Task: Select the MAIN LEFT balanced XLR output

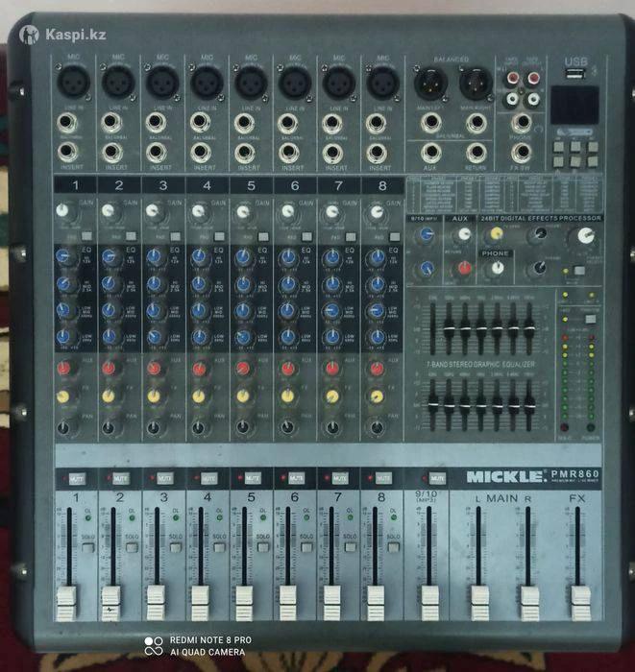Action: point(431,83)
